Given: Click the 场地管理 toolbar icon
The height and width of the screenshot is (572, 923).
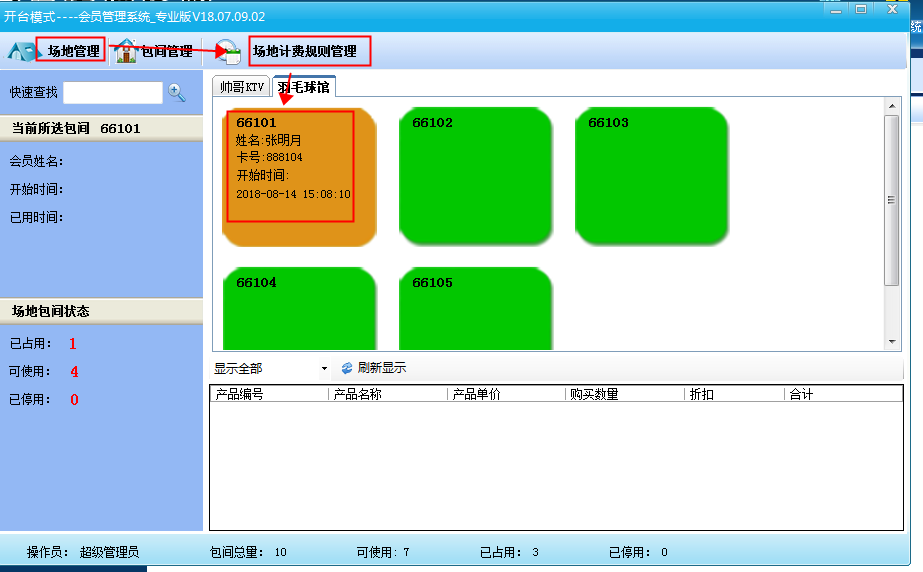Looking at the screenshot, I should coord(21,51).
